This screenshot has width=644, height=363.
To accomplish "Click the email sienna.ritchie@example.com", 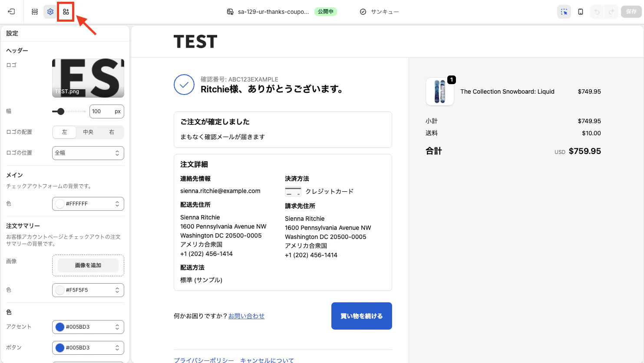I will point(220,191).
